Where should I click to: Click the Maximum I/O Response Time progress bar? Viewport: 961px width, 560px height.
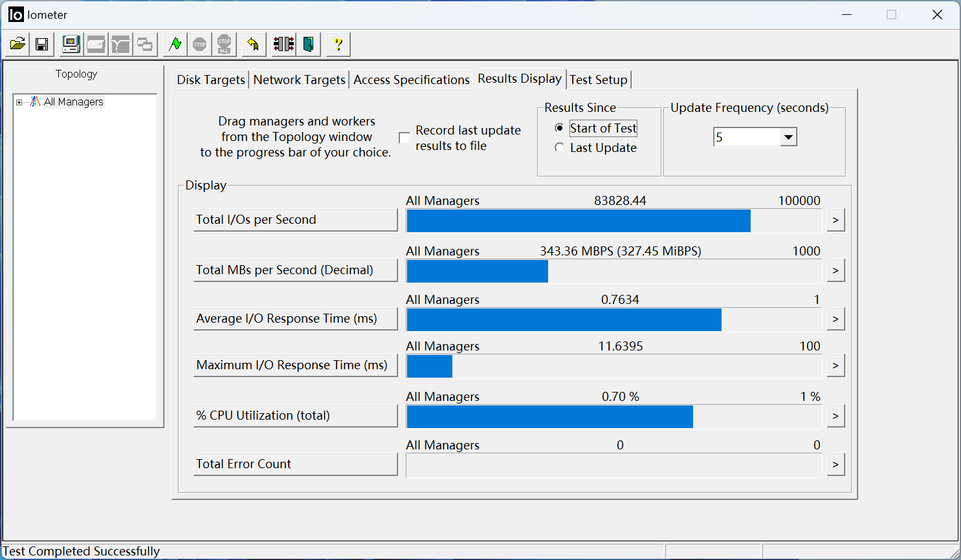614,366
